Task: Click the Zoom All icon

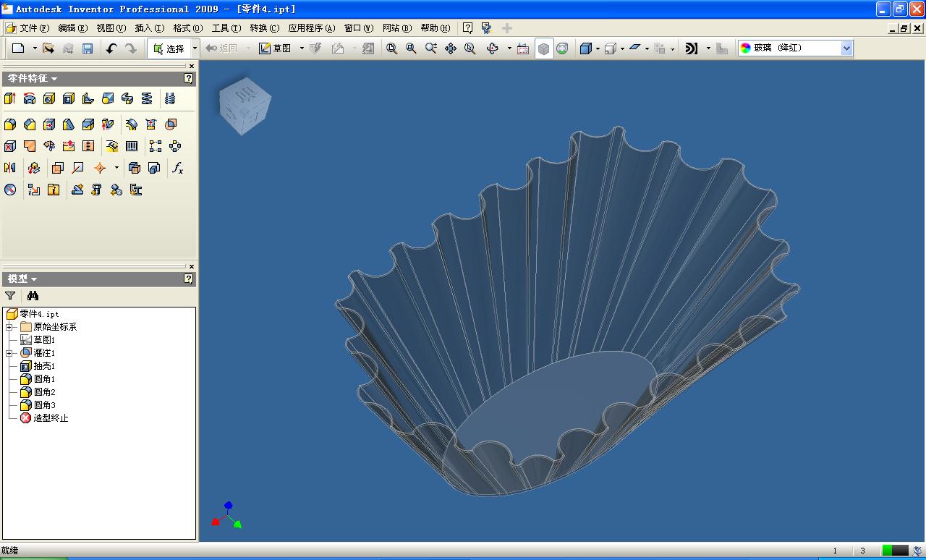Action: coord(391,48)
